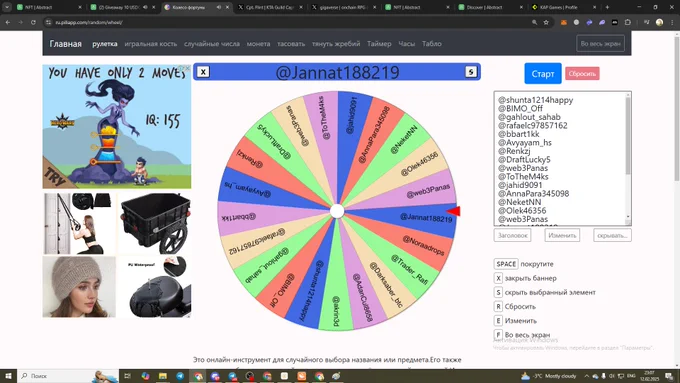Show hidden system tray icons chevron

click(x=586, y=376)
